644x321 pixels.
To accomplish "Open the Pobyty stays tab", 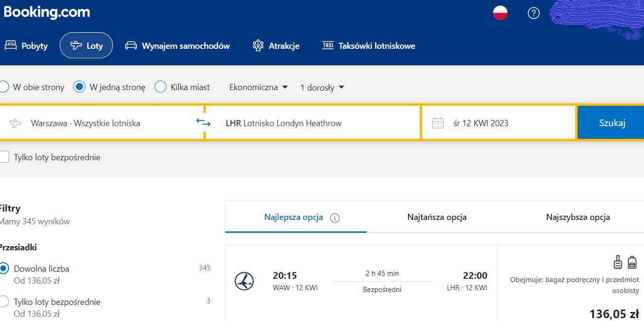I will coord(27,46).
